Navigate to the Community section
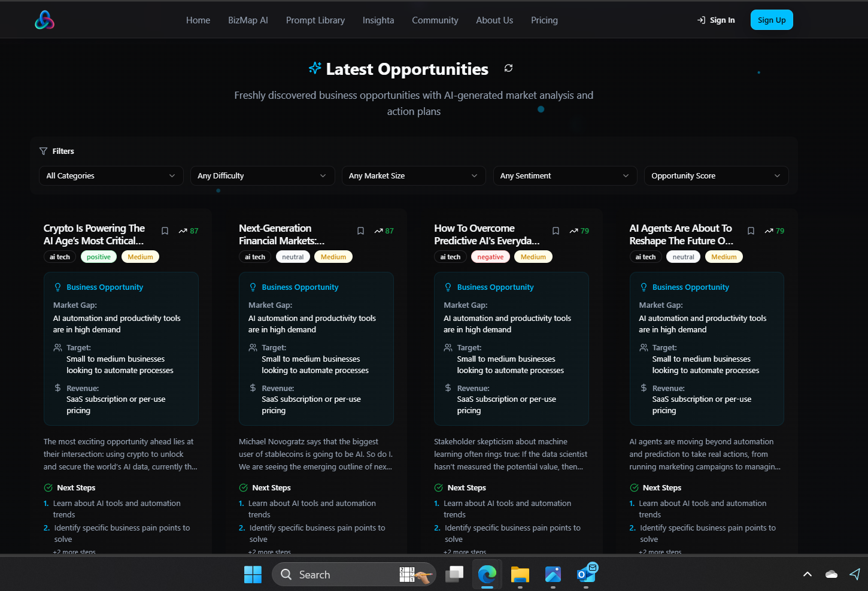Viewport: 868px width, 591px height. (435, 20)
